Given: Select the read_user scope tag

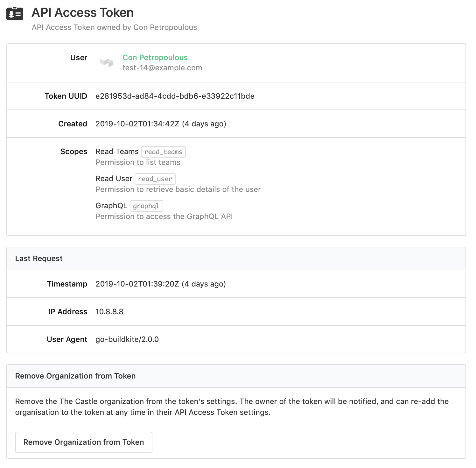Looking at the screenshot, I should coord(155,179).
